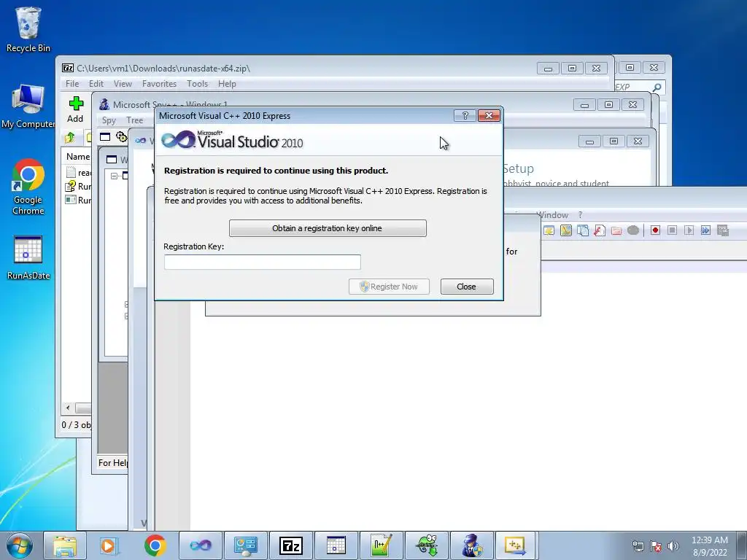Open Notepad++ from the taskbar
This screenshot has width=747, height=560.
pyautogui.click(x=381, y=545)
